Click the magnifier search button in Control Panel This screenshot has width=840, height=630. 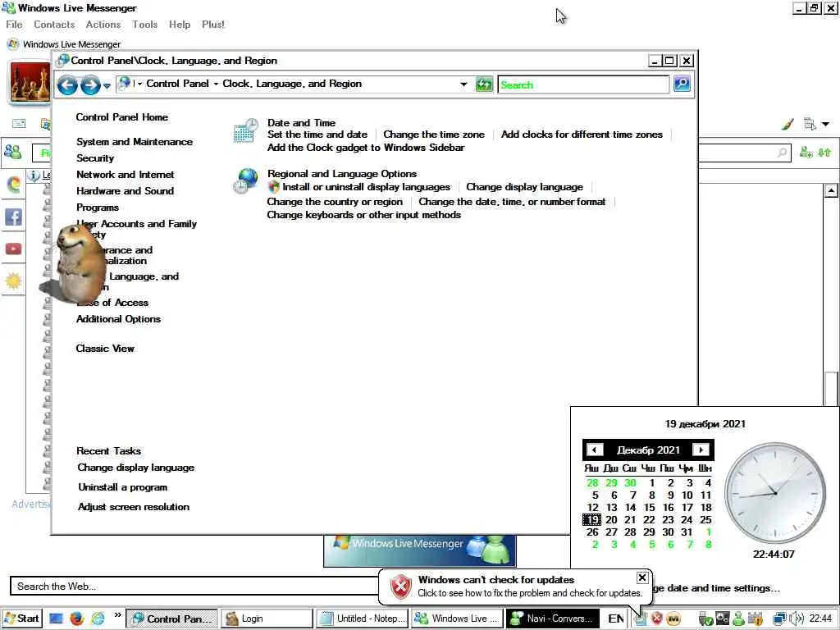682,84
